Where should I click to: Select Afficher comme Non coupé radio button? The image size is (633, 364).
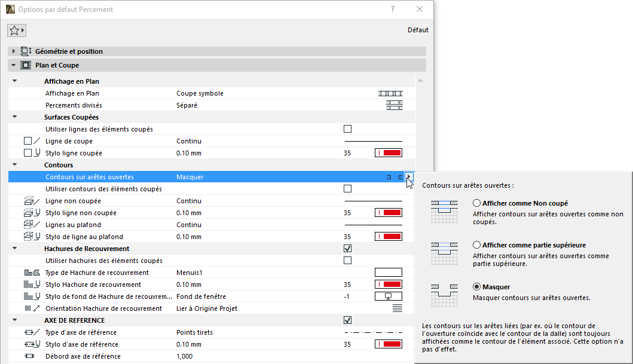(477, 203)
